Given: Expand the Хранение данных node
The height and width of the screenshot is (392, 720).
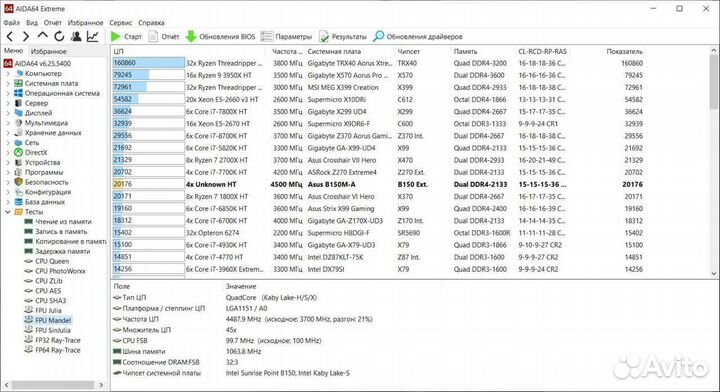Looking at the screenshot, I should click(x=8, y=133).
